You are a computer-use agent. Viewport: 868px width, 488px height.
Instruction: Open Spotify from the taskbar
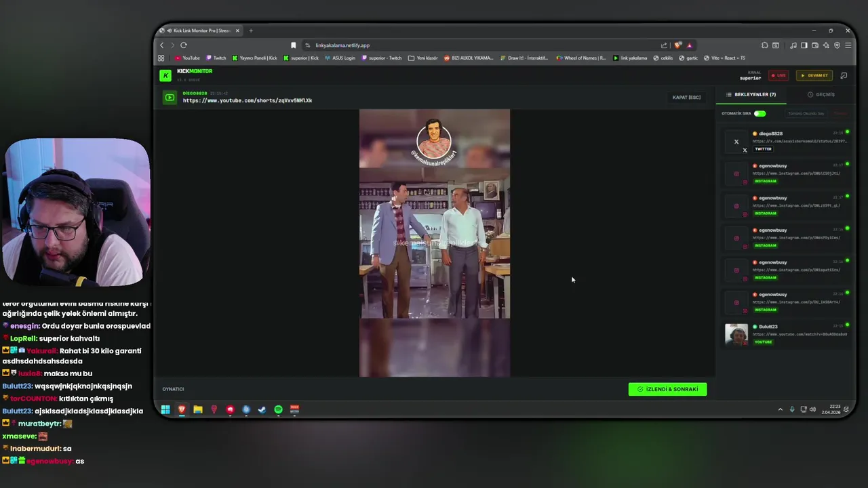[278, 409]
